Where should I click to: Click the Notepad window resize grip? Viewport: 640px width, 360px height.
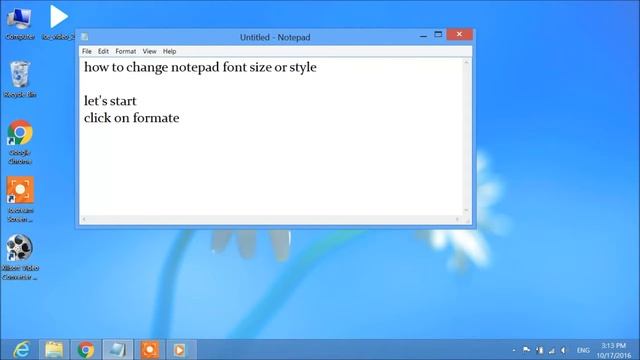coord(468,220)
